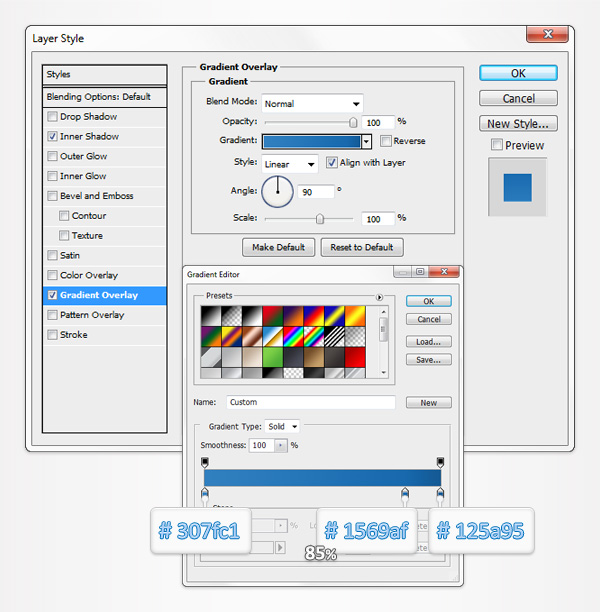
Task: Toggle the Bevel and Emboss checkbox
Action: coord(52,196)
